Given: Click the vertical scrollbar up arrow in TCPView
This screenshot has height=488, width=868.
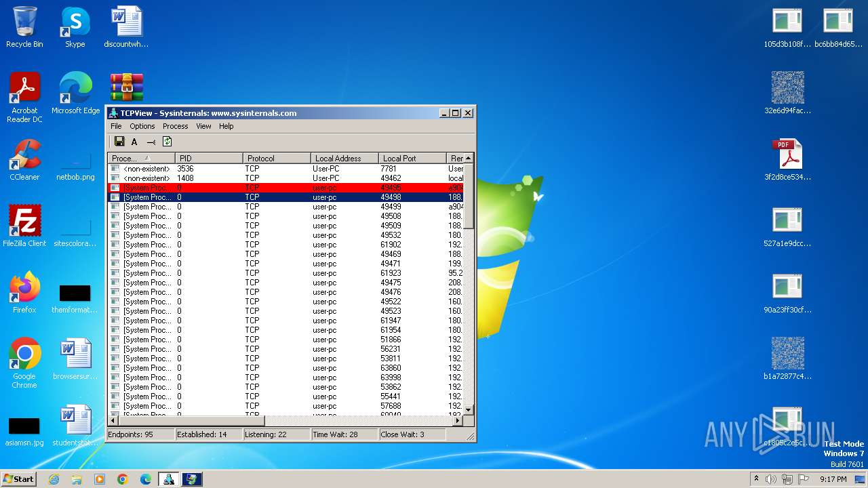Looking at the screenshot, I should coord(469,159).
